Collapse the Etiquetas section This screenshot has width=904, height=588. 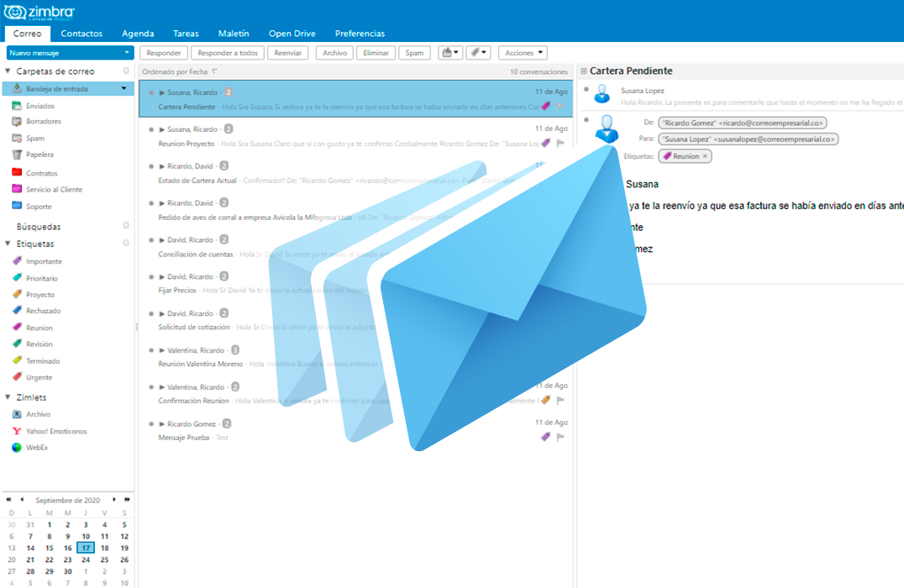(x=8, y=244)
